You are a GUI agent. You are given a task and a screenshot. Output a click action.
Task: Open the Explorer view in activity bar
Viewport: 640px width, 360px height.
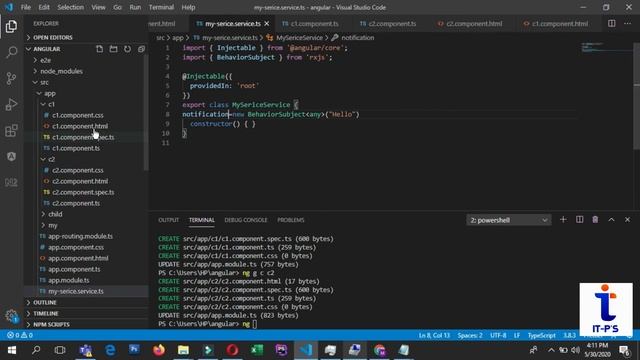pos(11,27)
